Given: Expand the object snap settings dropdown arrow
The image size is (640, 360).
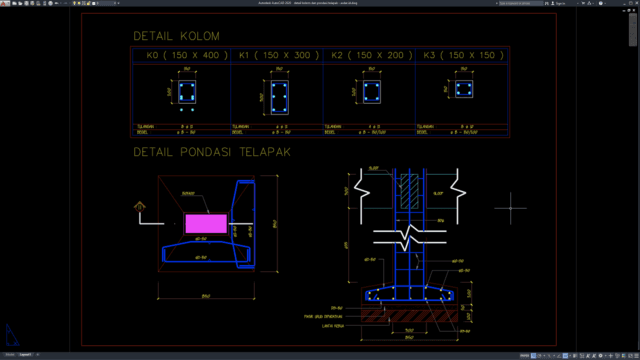Looking at the screenshot, I should pyautogui.click(x=570, y=356).
